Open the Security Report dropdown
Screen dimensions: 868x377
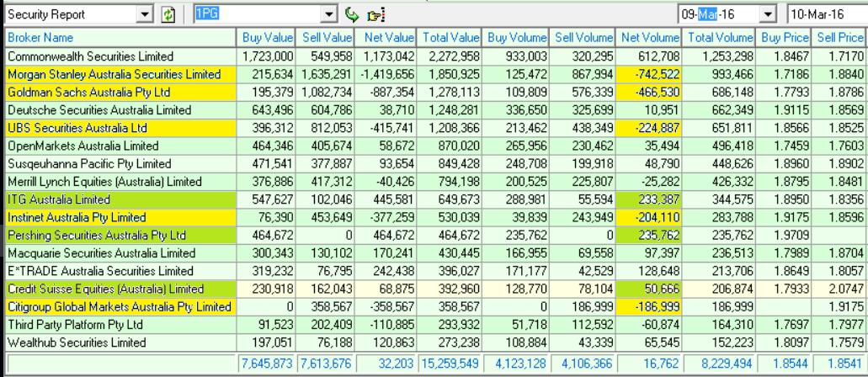(146, 14)
